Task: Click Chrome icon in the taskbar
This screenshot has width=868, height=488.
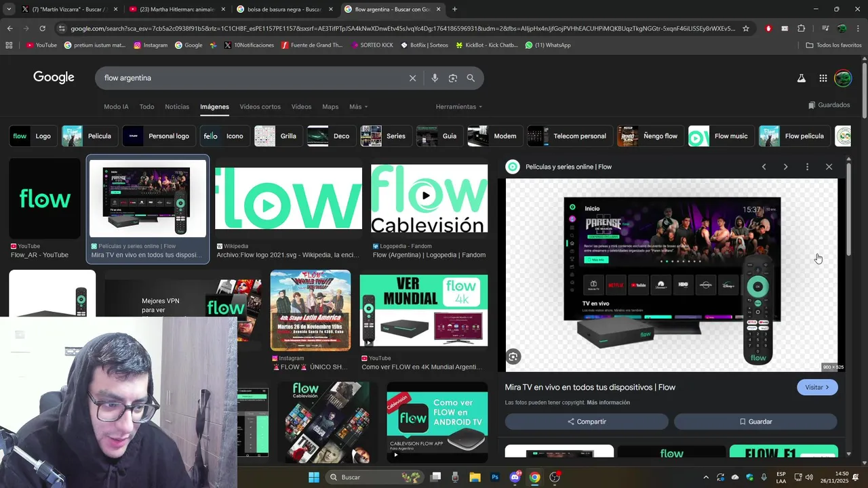Action: (534, 477)
